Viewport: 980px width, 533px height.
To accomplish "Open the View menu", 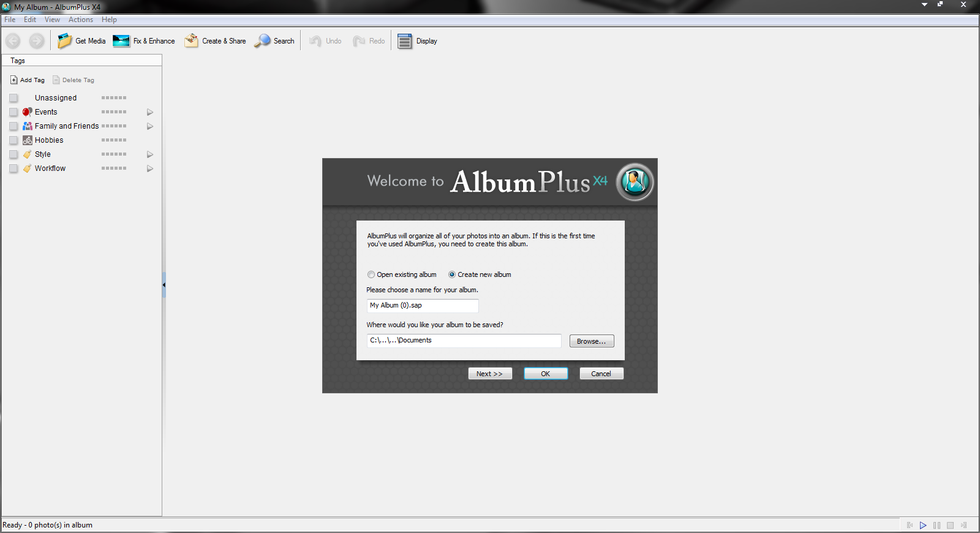I will tap(52, 20).
